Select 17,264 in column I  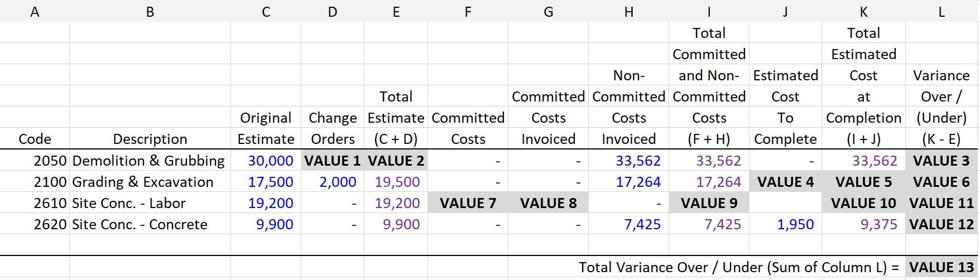click(709, 182)
